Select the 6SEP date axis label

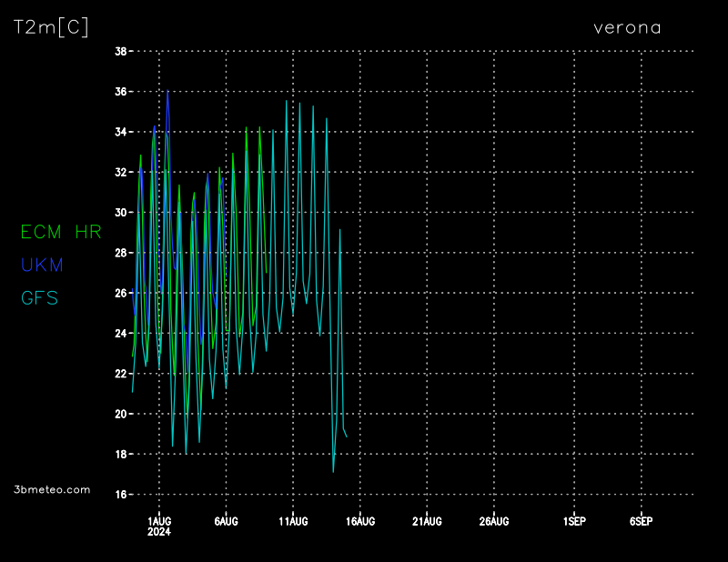coord(642,521)
